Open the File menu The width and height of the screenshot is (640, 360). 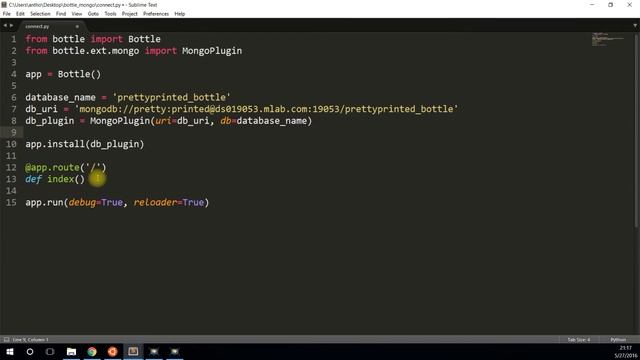pos(7,14)
